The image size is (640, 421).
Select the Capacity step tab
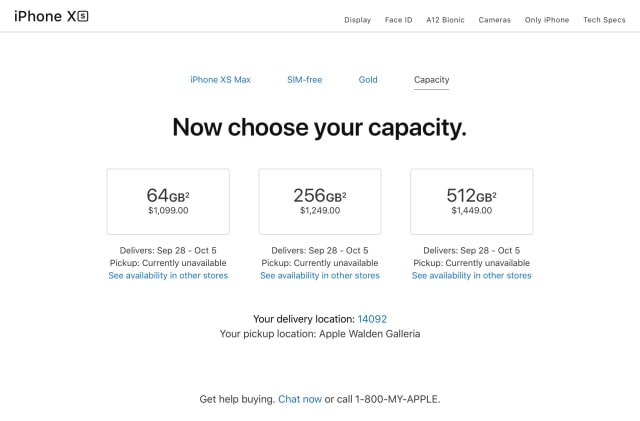[x=431, y=80]
